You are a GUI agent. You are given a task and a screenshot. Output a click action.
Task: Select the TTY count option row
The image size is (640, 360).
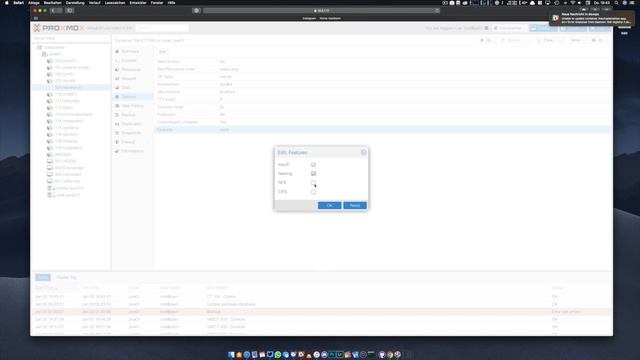(x=383, y=99)
